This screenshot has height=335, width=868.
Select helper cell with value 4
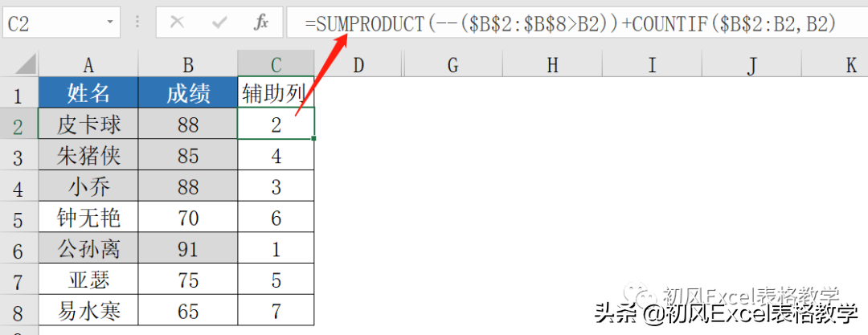276,154
